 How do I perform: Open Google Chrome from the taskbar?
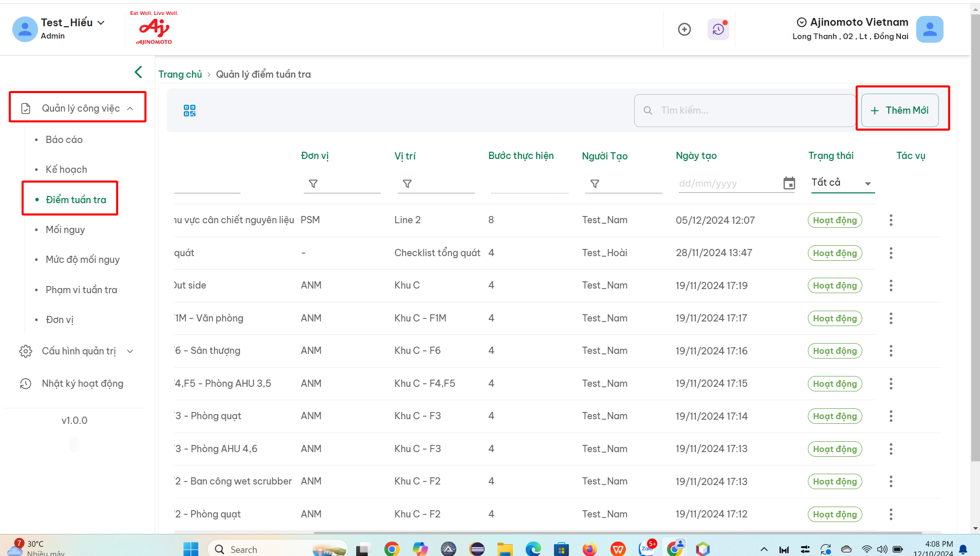392,549
